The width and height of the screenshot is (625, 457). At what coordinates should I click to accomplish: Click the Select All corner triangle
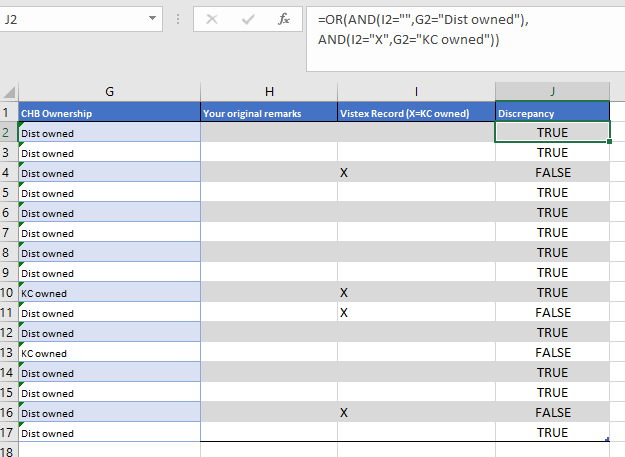[x=9, y=92]
